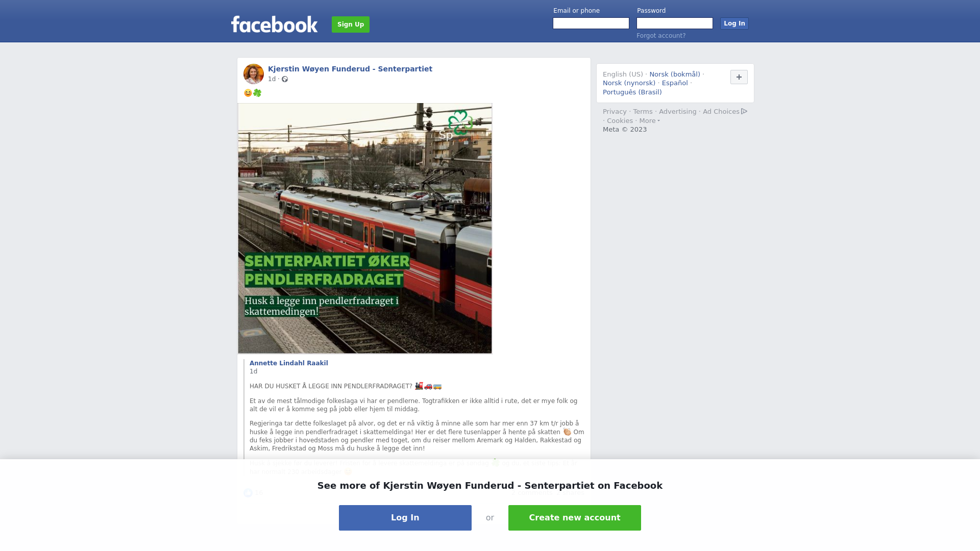The width and height of the screenshot is (980, 551).
Task: Click the Log In button in header
Action: point(734,23)
